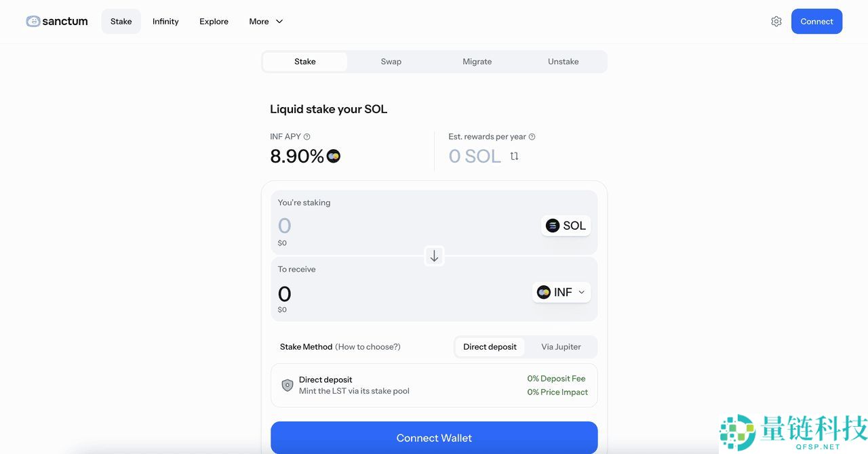
Task: Click the Sanctum logo icon
Action: (33, 22)
